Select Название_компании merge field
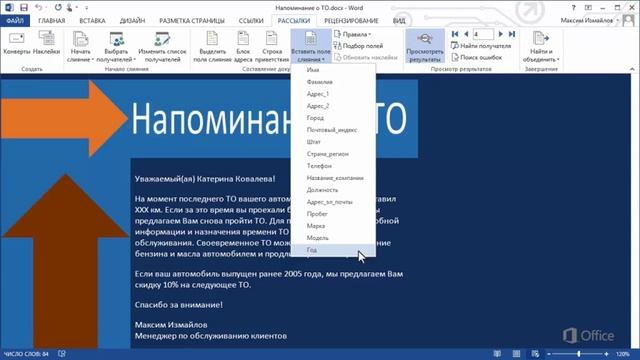The width and height of the screenshot is (640, 360). click(x=333, y=178)
